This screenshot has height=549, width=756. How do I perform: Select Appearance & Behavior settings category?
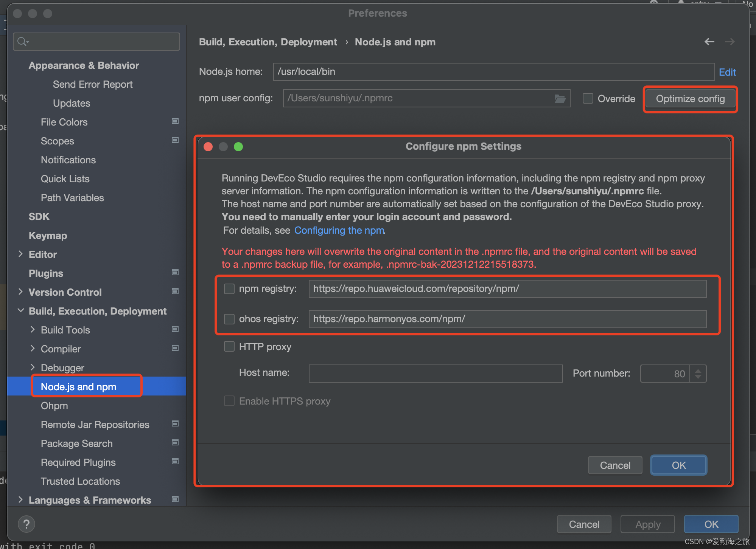(x=84, y=65)
